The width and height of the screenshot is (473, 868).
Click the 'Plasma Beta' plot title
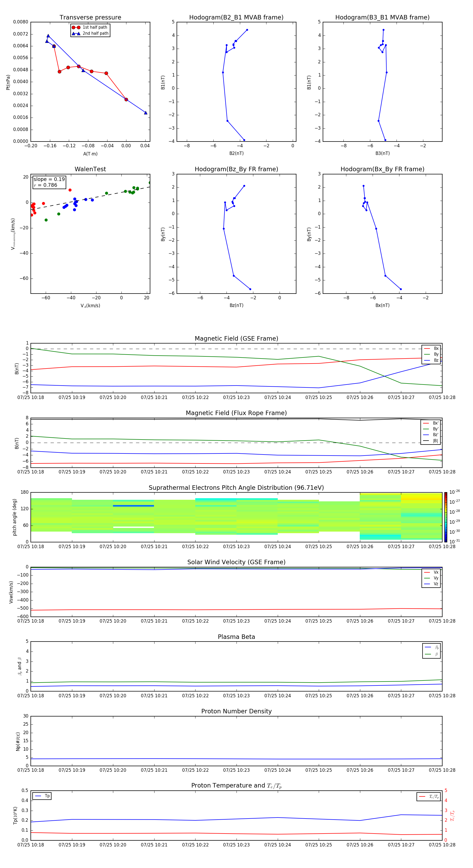coord(236,637)
